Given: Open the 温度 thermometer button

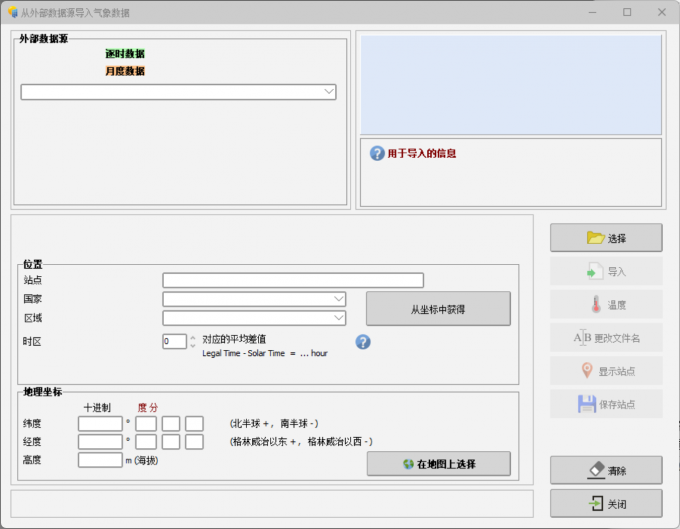Looking at the screenshot, I should pyautogui.click(x=606, y=304).
